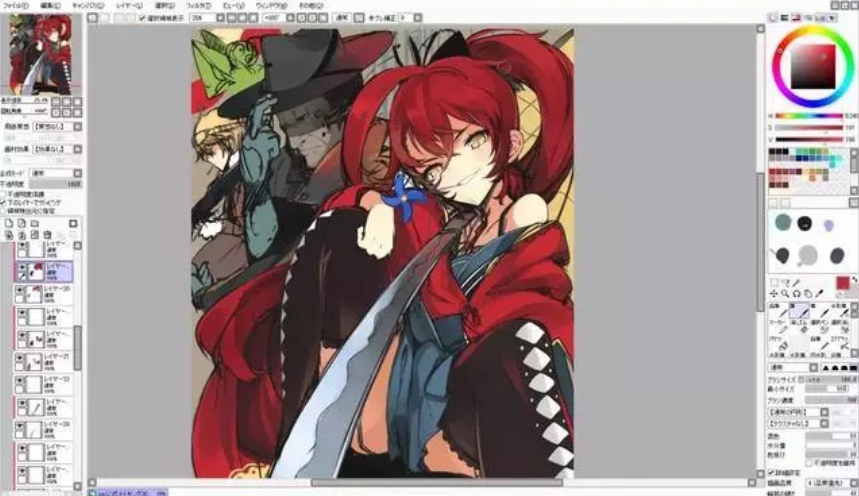Click the redo arrow in the top toolbar

tap(104, 18)
